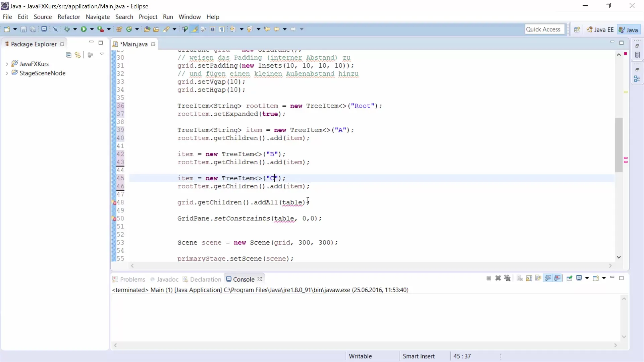The width and height of the screenshot is (644, 362).
Task: Click the New file toolbar icon
Action: coord(7,29)
